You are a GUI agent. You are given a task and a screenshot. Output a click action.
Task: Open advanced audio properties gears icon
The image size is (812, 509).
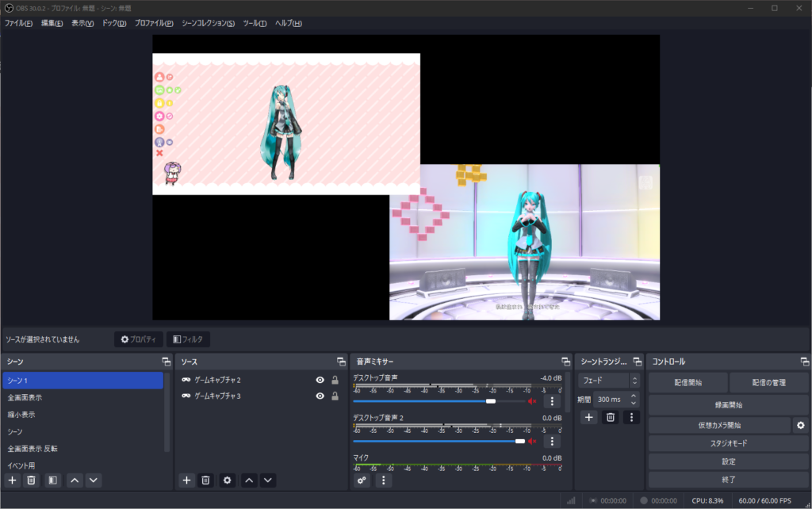coord(362,480)
